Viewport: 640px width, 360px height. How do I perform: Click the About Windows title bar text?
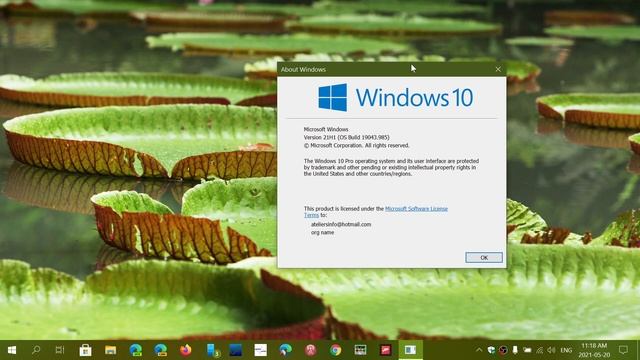click(x=303, y=69)
